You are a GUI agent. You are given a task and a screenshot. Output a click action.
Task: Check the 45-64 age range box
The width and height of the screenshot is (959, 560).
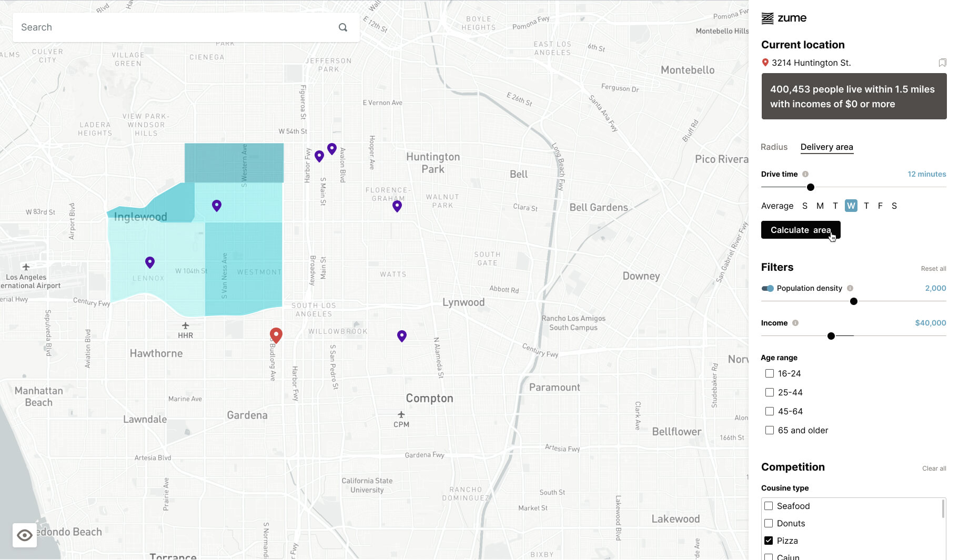770,411
